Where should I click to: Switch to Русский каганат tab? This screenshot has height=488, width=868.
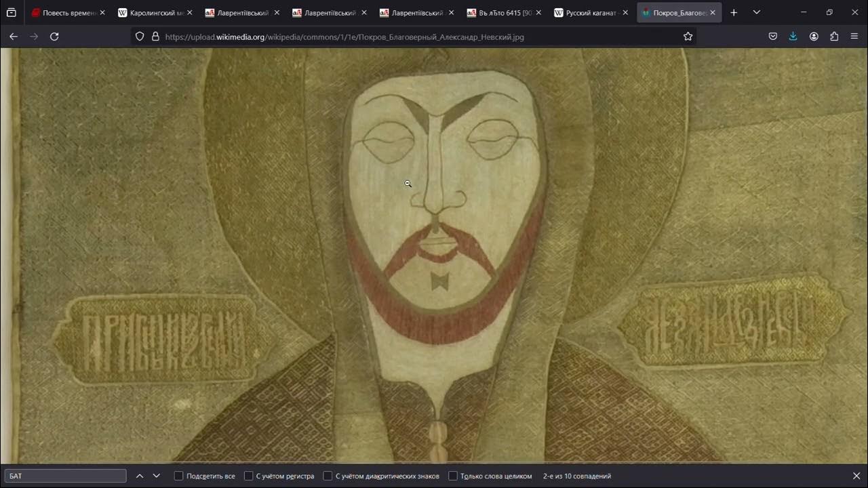pyautogui.click(x=591, y=12)
